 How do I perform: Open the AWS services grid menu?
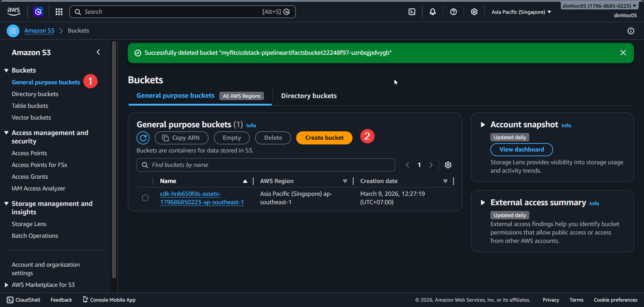click(59, 12)
